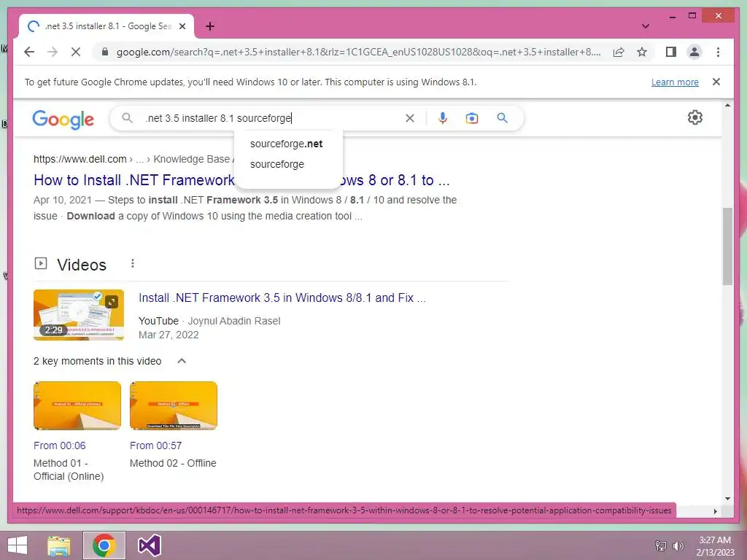Viewport: 747px width, 560px height.
Task: Dismiss the Windows 10 update notice
Action: tap(716, 82)
